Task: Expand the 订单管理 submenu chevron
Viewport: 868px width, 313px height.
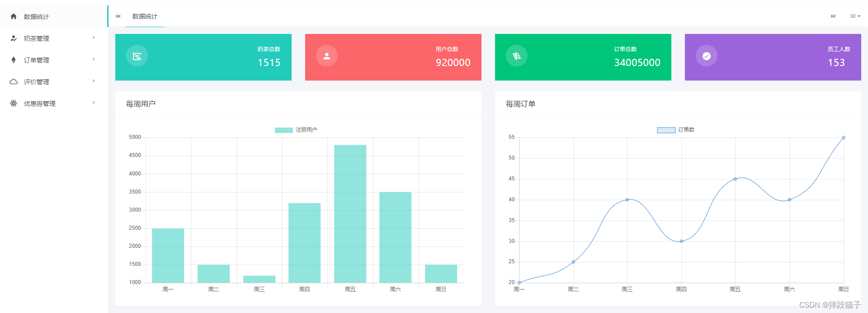Action: pyautogui.click(x=94, y=59)
